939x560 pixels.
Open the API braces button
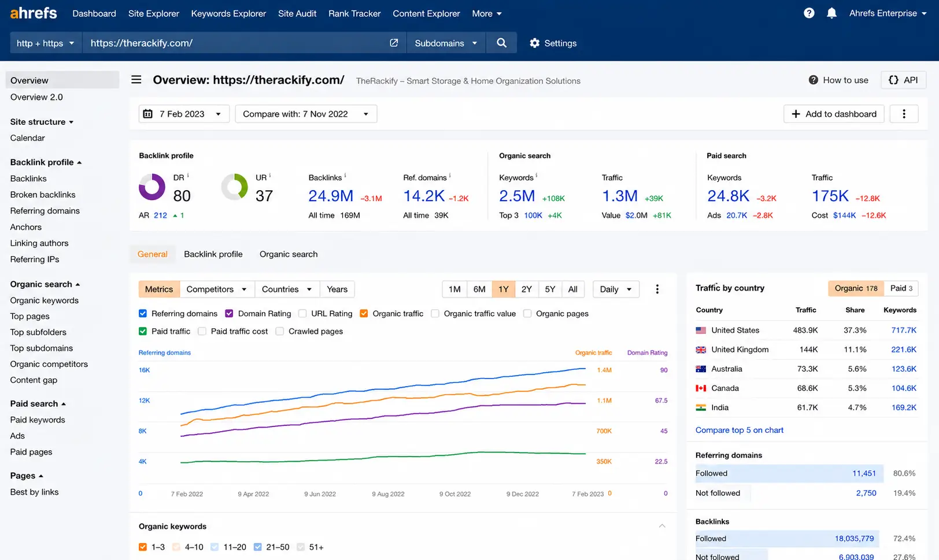[903, 80]
